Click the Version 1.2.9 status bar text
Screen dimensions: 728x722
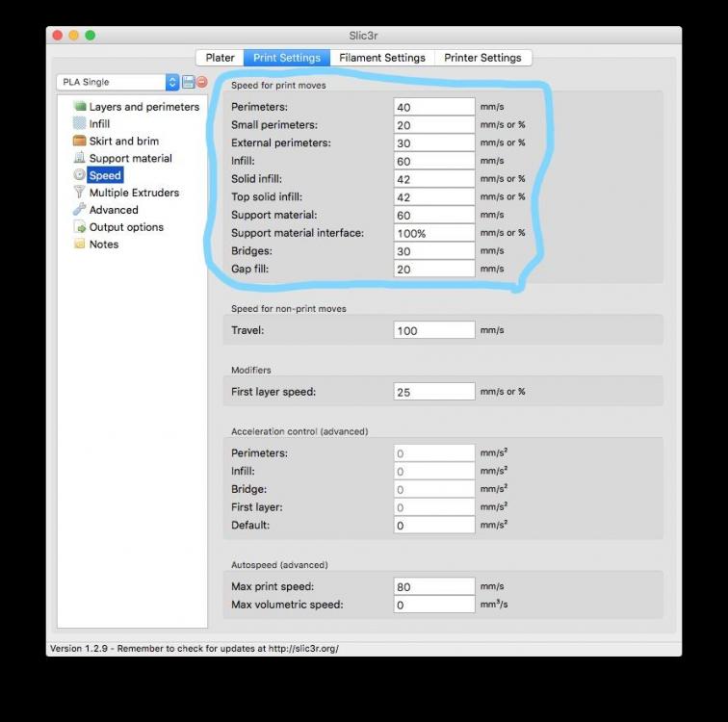[195, 648]
